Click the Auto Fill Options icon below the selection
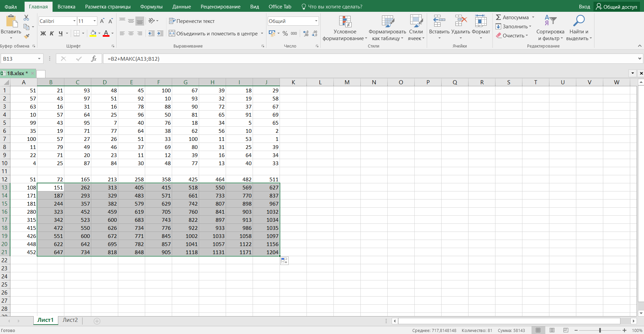This screenshot has width=644, height=334. [284, 261]
